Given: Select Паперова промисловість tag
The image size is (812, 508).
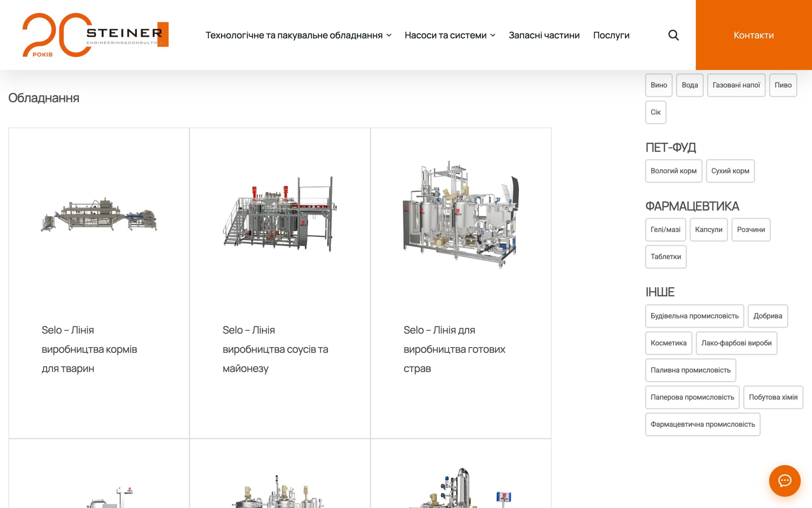Looking at the screenshot, I should (692, 398).
